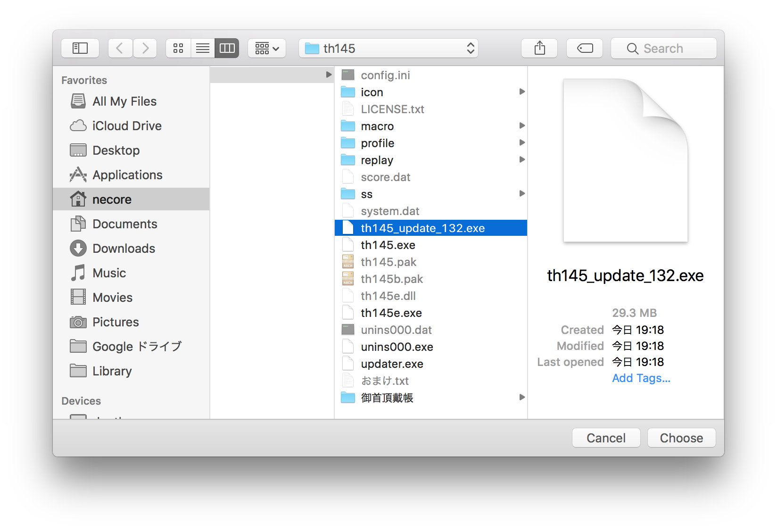Click into the Search field
Screen dimensions: 777x532
tap(664, 48)
